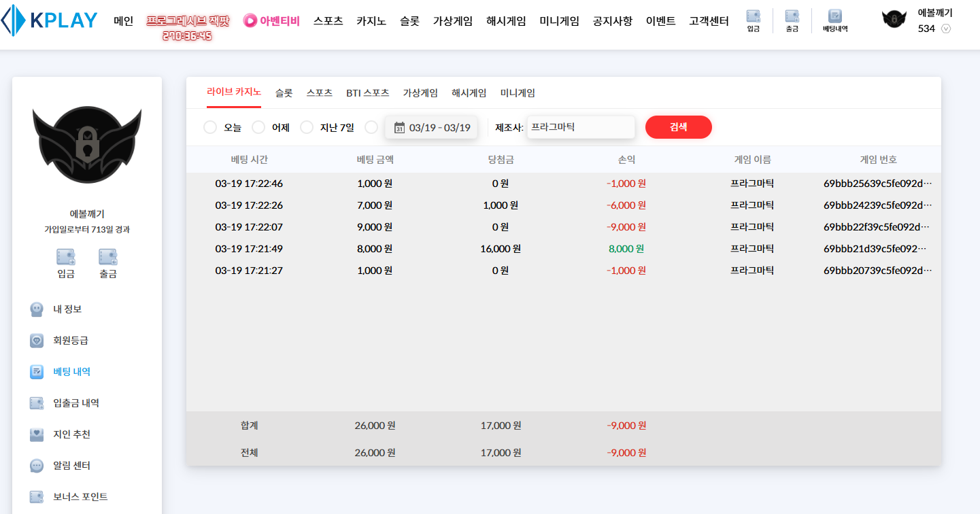
Task: Open 내 정보 in sidebar
Action: click(x=67, y=309)
